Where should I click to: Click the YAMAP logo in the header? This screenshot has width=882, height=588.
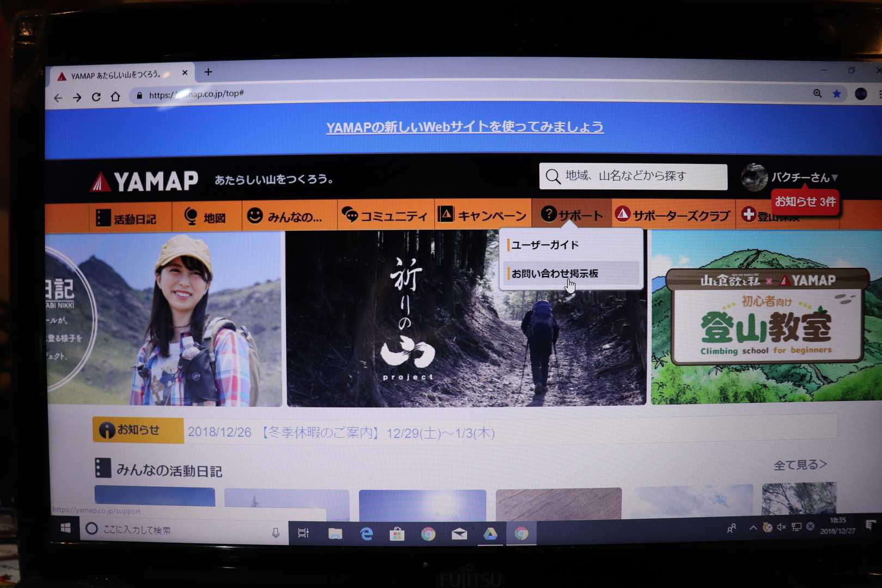click(145, 181)
